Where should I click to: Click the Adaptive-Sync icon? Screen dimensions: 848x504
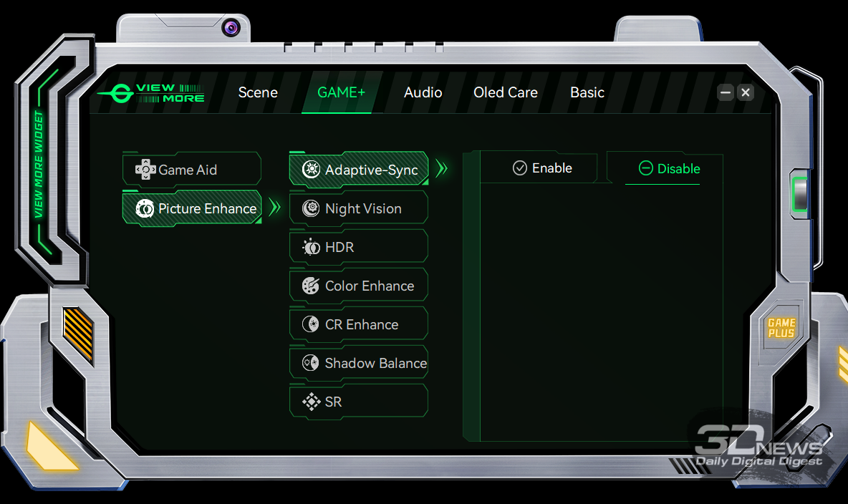311,170
